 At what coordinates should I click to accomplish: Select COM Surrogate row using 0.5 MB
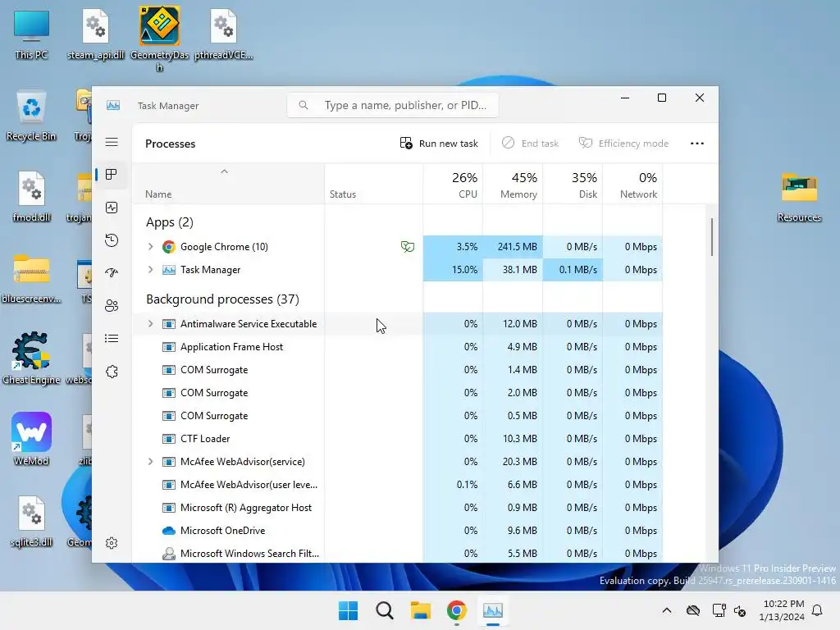click(397, 416)
